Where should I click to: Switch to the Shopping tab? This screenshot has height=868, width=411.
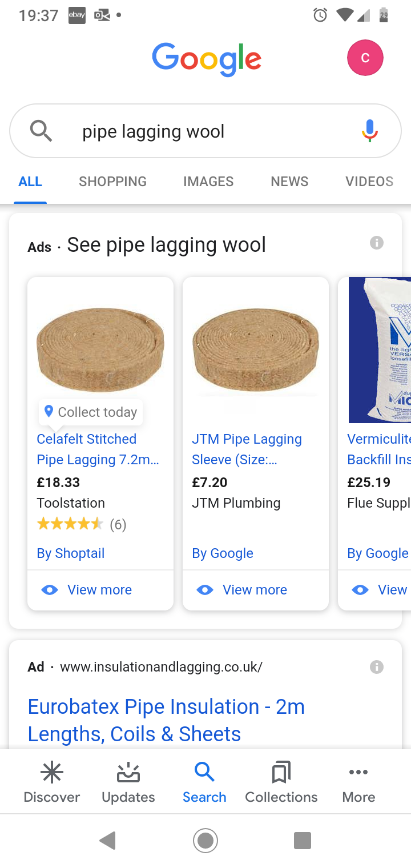click(x=112, y=182)
